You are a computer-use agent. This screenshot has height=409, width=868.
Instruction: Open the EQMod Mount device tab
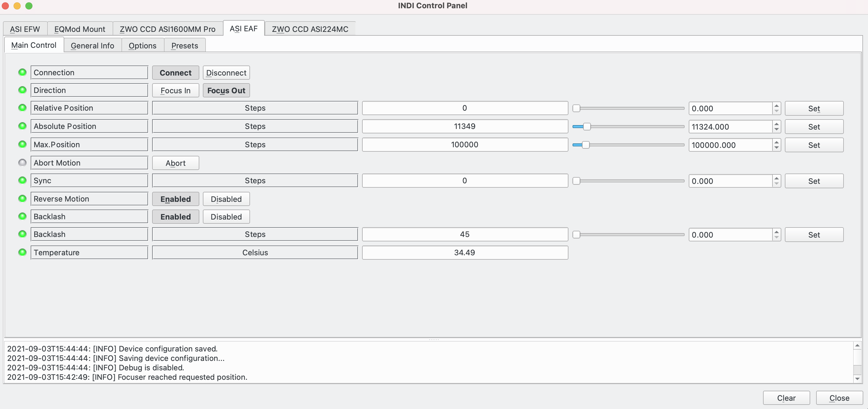[x=80, y=29]
